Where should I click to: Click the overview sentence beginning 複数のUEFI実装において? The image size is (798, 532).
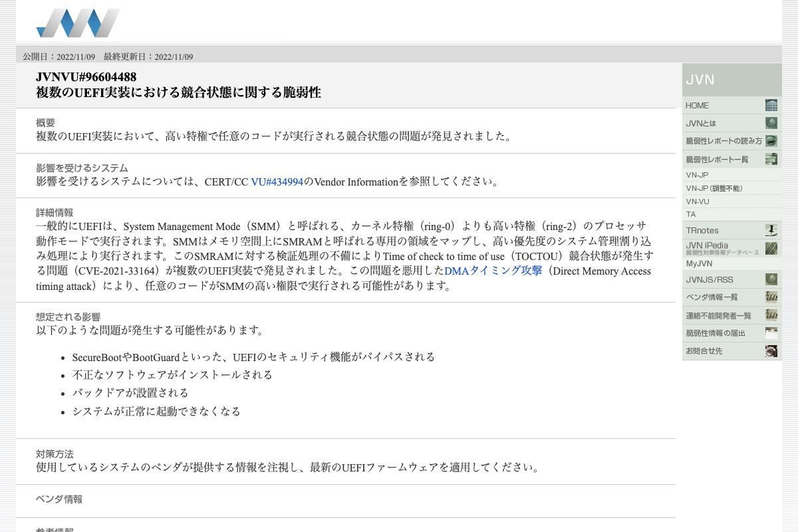(x=275, y=136)
